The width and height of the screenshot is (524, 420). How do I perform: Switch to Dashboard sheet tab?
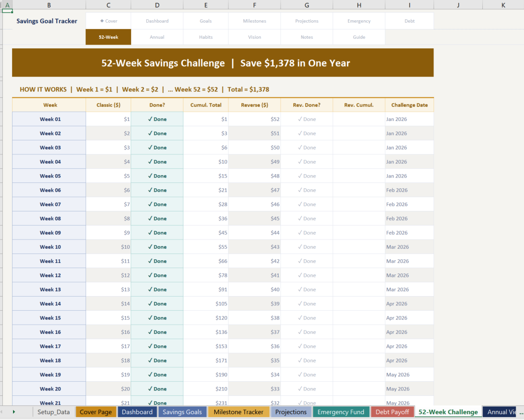[x=137, y=412]
